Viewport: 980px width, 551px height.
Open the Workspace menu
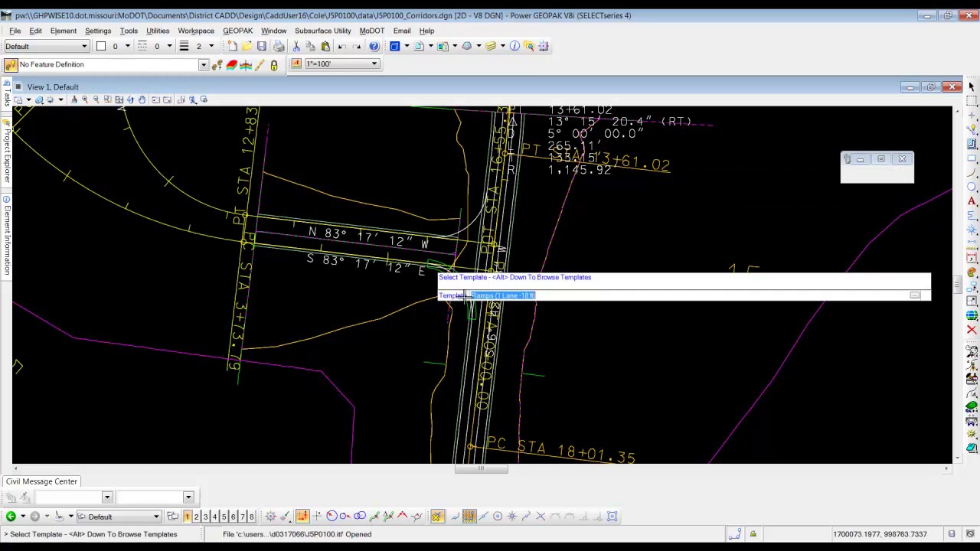coord(196,31)
